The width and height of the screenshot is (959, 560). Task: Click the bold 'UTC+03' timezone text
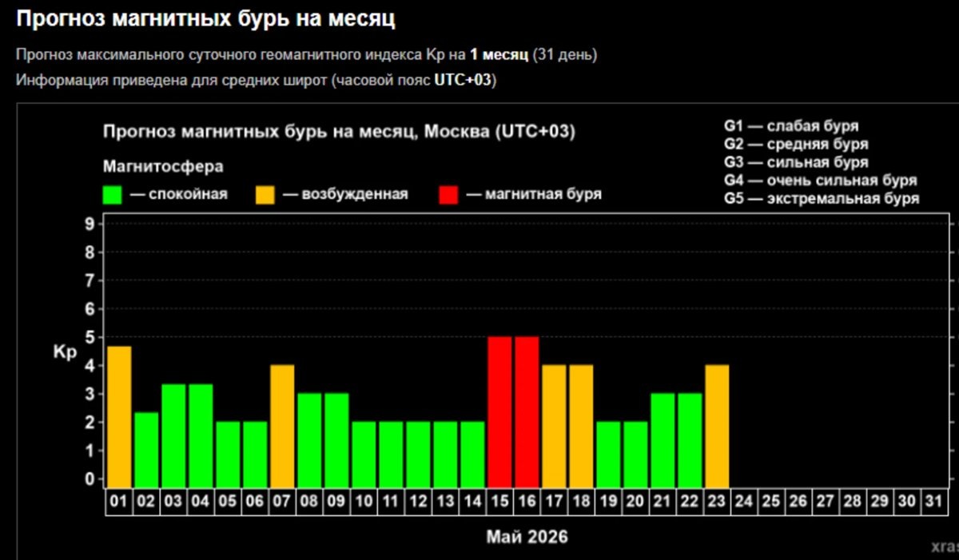click(464, 81)
